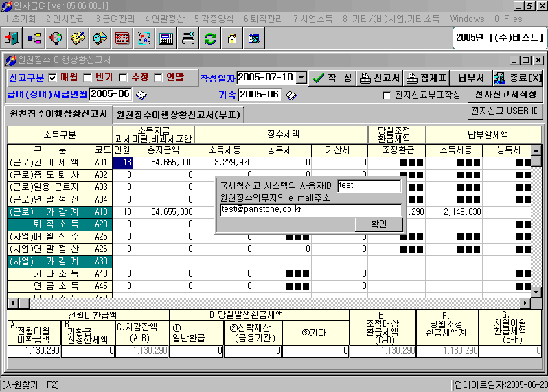Click the abacus toolbar icon
The image size is (548, 392).
[122, 38]
